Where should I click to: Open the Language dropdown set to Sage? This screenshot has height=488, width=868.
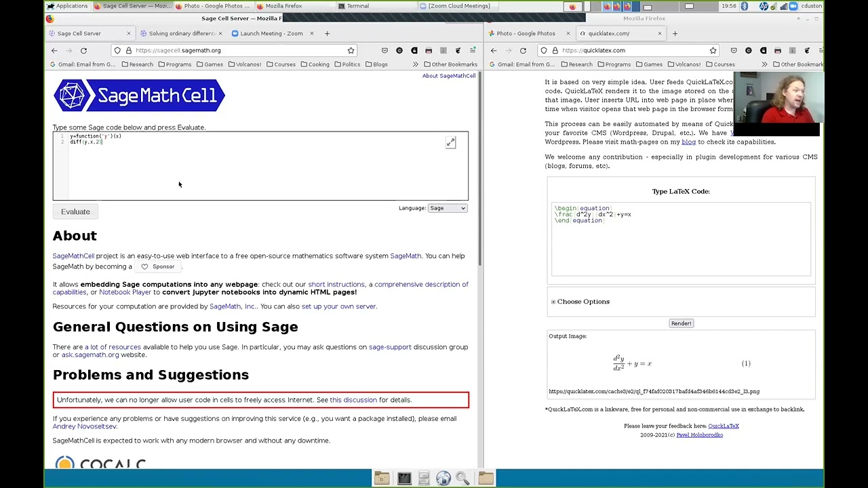click(x=448, y=208)
